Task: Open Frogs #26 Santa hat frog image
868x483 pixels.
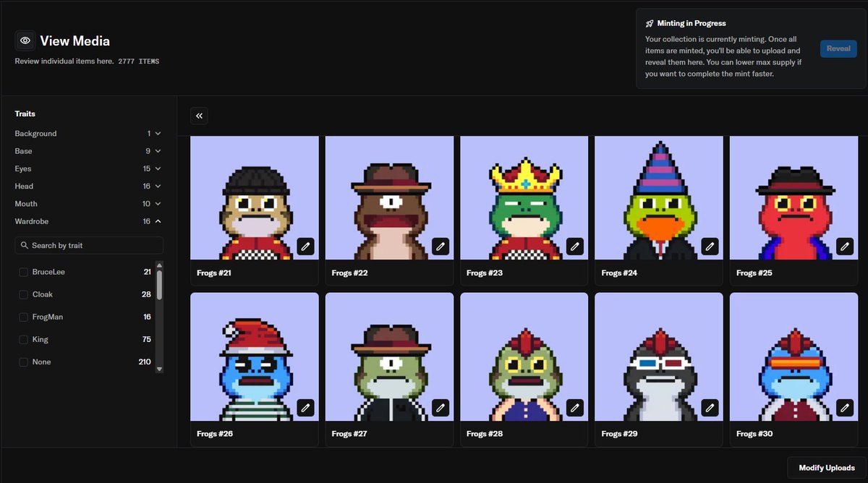Action: point(255,357)
